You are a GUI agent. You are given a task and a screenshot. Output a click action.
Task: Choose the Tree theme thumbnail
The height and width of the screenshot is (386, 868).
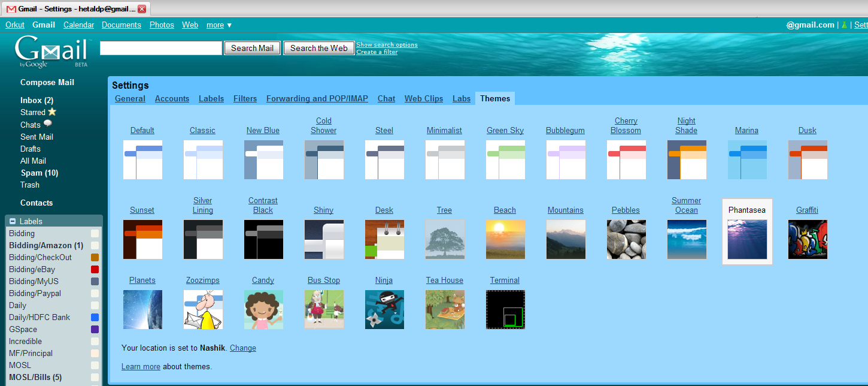[445, 240]
